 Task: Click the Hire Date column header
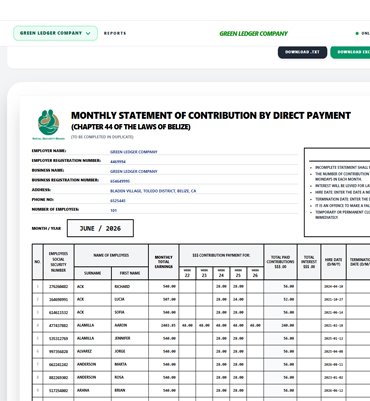pyautogui.click(x=334, y=262)
